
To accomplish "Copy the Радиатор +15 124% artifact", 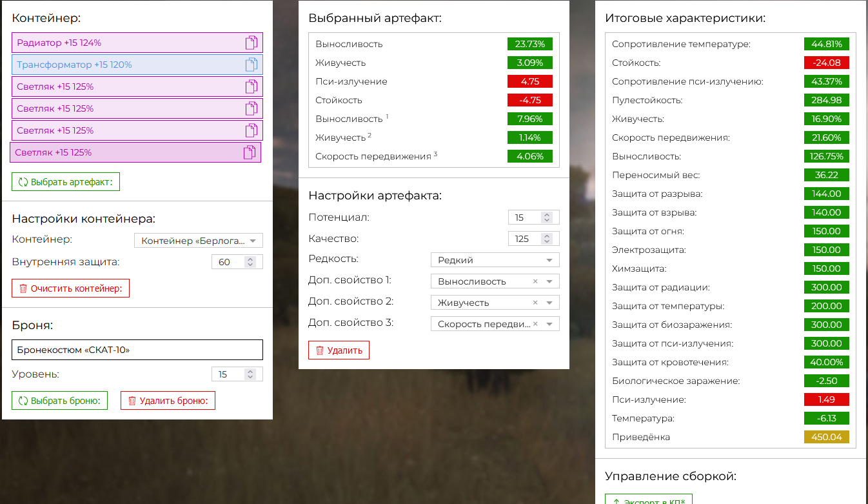I will click(x=252, y=43).
